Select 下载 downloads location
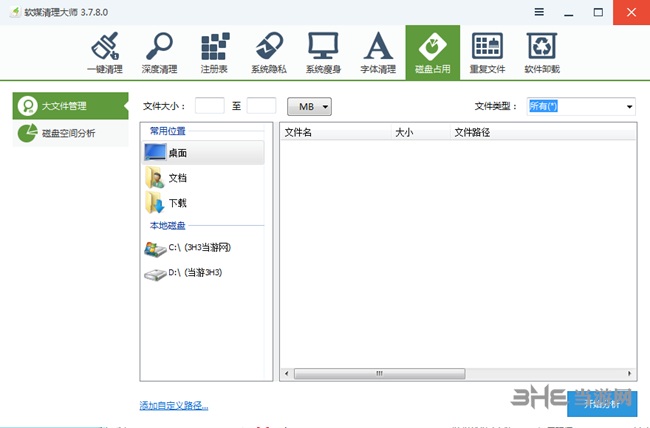Screen dimensions: 650x428 tap(203, 203)
